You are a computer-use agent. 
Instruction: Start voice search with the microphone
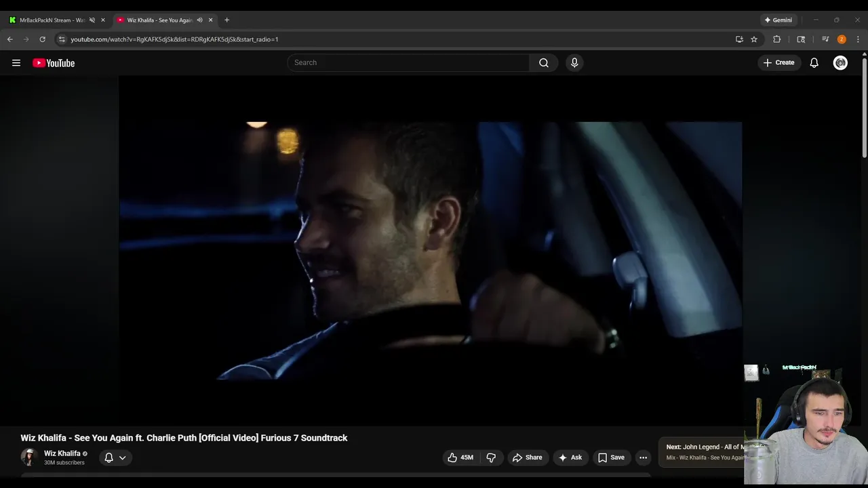click(x=574, y=62)
